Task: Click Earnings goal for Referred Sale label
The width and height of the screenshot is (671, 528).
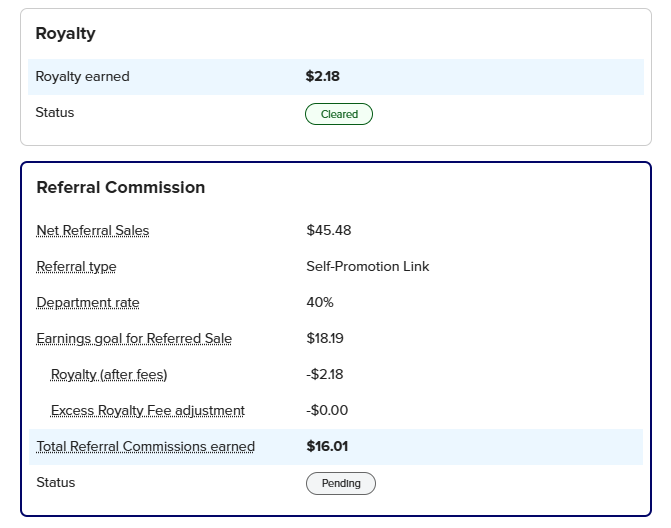Action: point(134,338)
